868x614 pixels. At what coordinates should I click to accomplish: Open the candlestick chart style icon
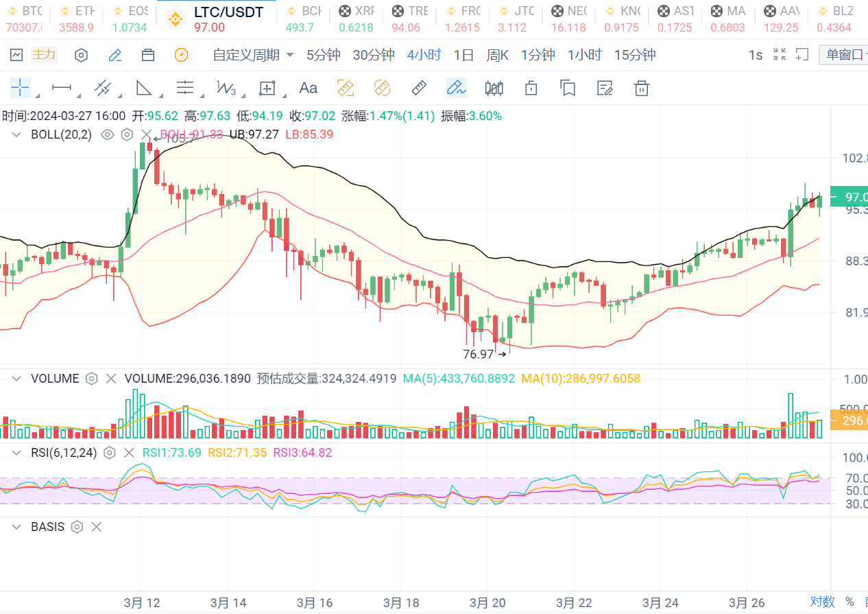click(494, 88)
